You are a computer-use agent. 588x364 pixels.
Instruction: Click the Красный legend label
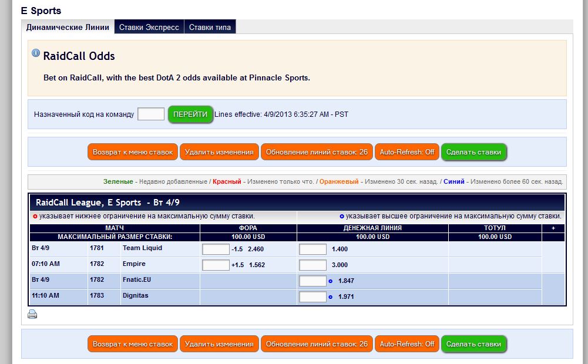click(x=227, y=181)
